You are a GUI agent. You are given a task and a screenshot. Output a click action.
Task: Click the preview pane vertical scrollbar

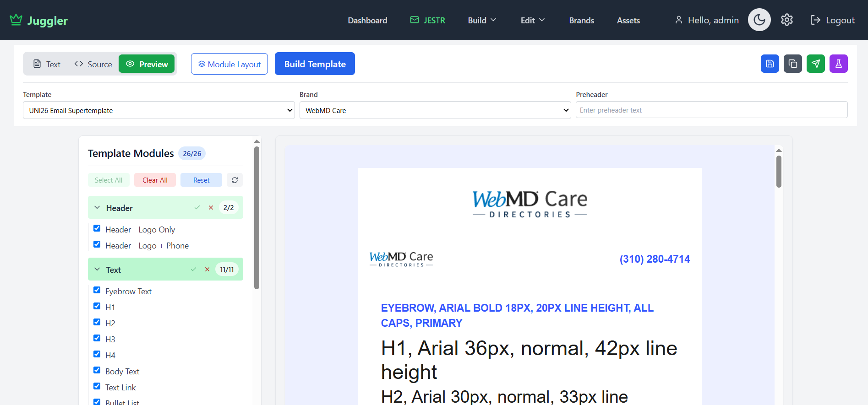(x=779, y=172)
